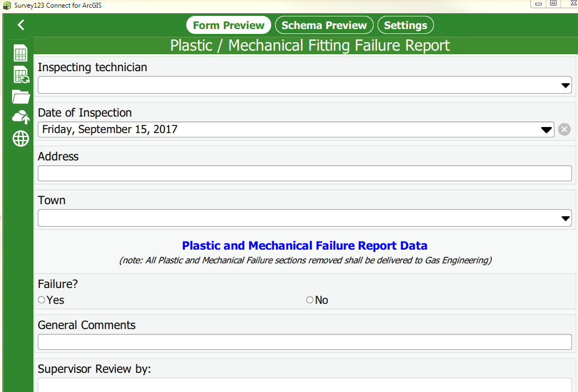The height and width of the screenshot is (392, 578).
Task: Expand the Inspecting technician dropdown
Action: click(566, 85)
